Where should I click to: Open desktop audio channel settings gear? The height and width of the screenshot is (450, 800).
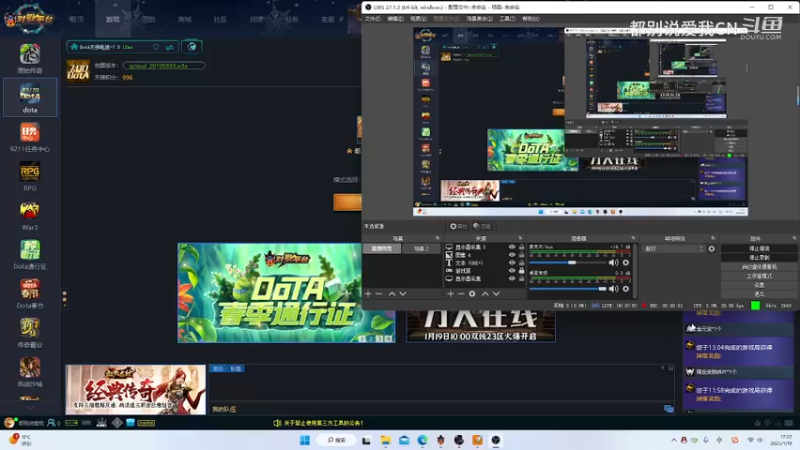[x=626, y=289]
